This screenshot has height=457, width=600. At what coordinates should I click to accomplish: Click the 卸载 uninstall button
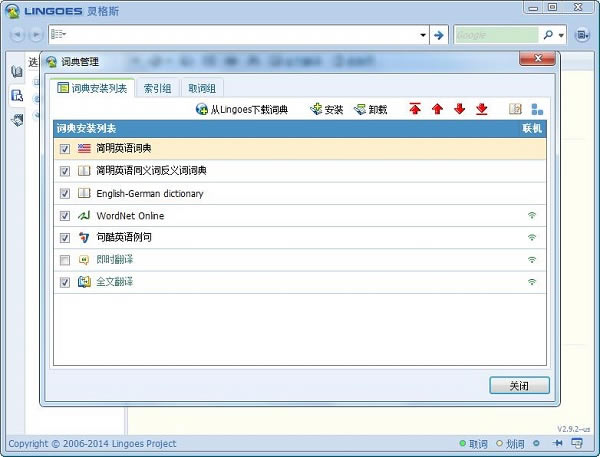coord(371,110)
